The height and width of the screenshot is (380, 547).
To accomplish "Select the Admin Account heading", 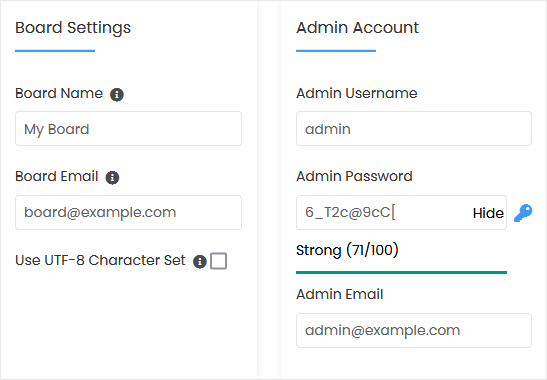I will [357, 28].
